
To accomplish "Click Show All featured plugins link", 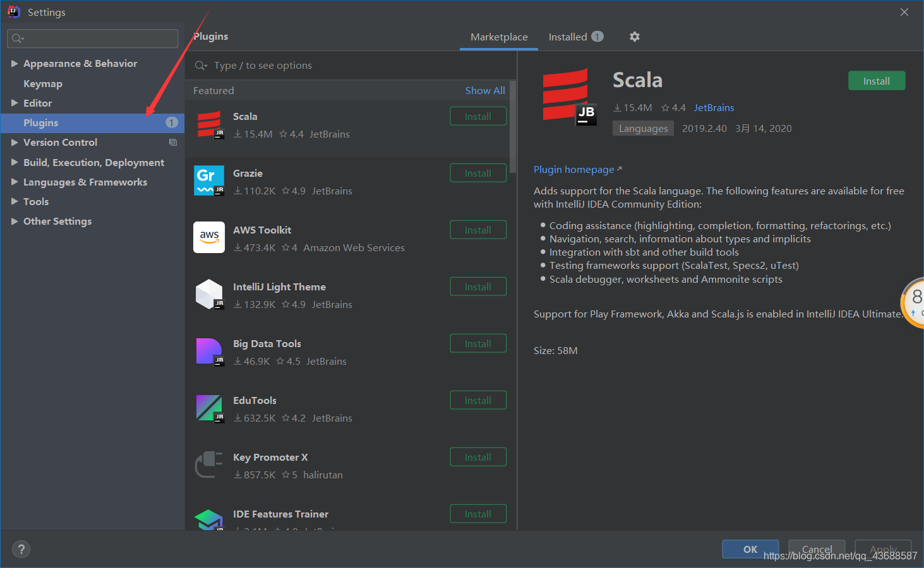I will pos(485,90).
